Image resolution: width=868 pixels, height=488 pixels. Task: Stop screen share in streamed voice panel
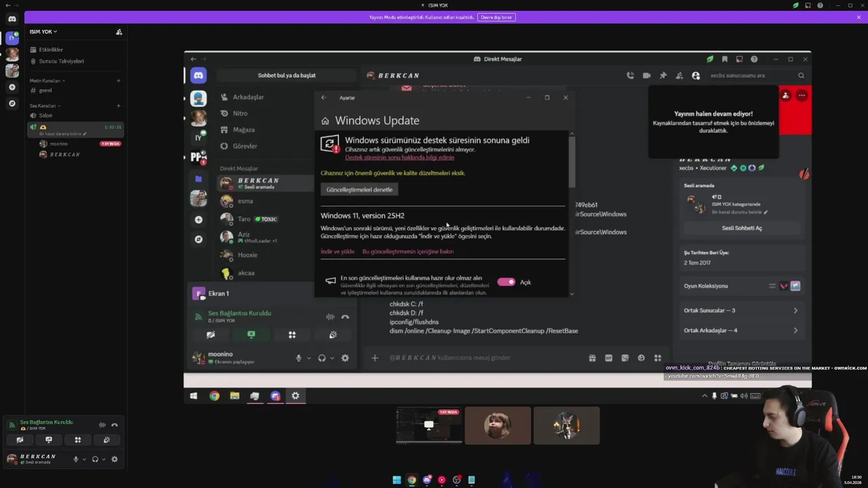251,335
